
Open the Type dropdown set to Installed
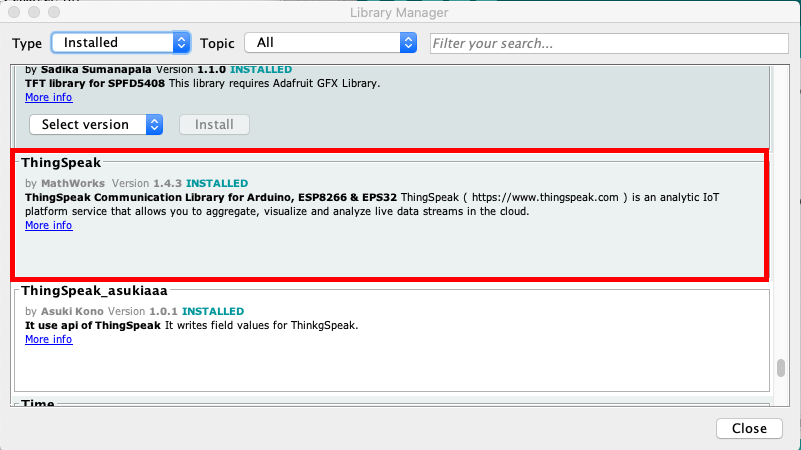(x=121, y=43)
